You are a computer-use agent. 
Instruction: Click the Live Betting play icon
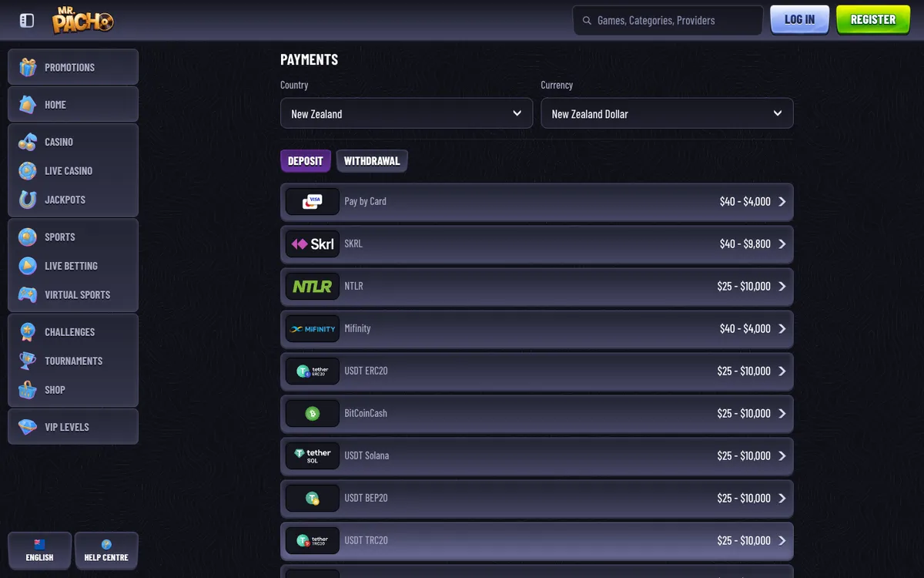(28, 266)
